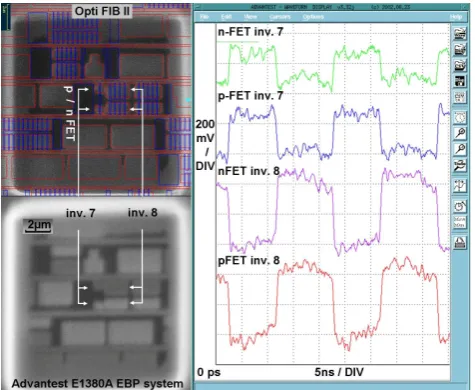Click the upper magnifier zoom icon
475x390 pixels.
tap(460, 133)
